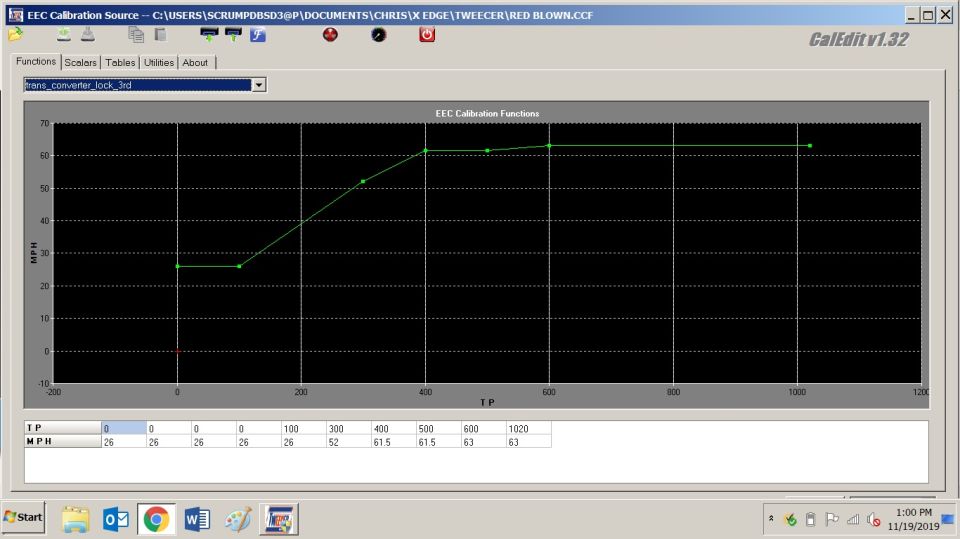The width and height of the screenshot is (960, 539).
Task: Select the M P H 61.5 cell under T P 500
Action: coord(439,442)
